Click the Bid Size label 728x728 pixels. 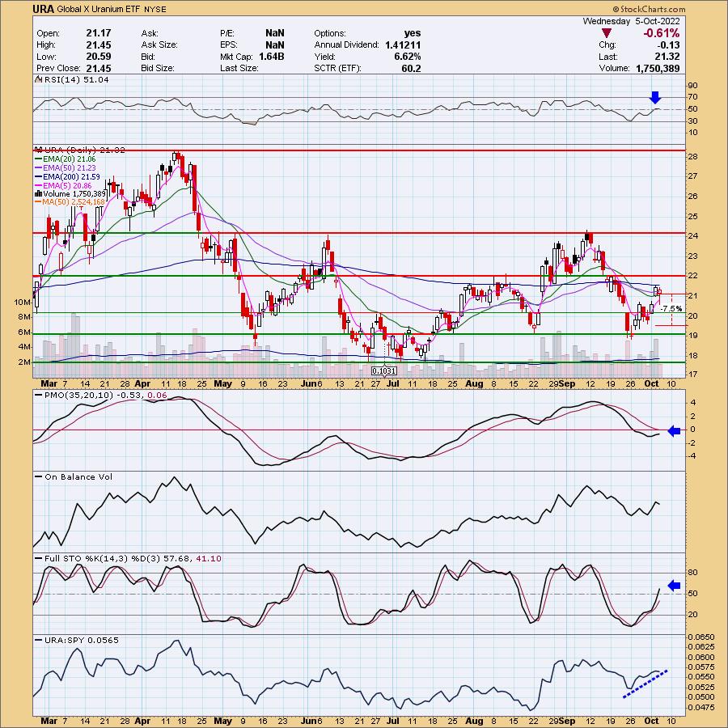158,68
